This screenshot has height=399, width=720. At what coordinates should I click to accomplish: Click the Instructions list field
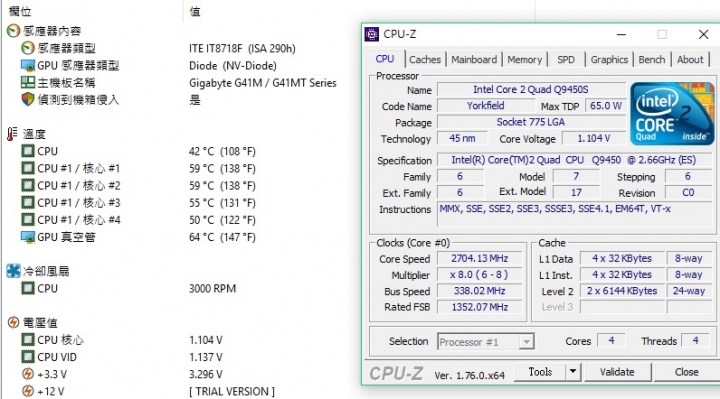tap(574, 214)
